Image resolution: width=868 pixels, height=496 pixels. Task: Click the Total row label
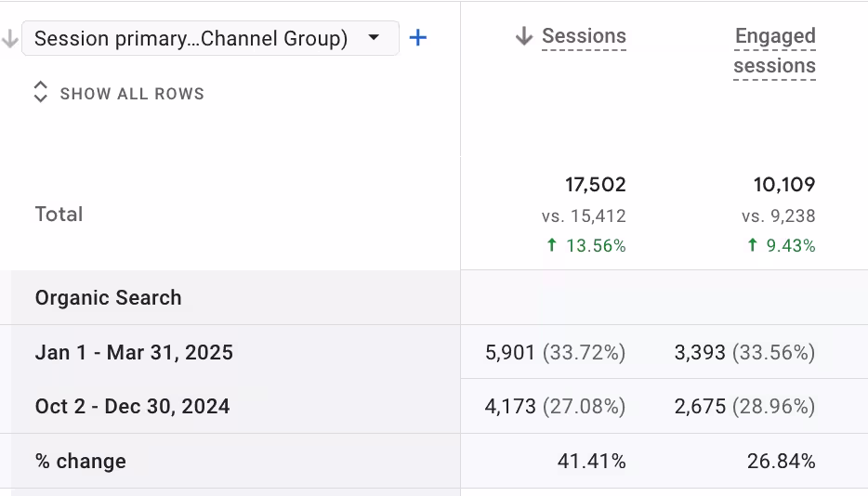[59, 215]
